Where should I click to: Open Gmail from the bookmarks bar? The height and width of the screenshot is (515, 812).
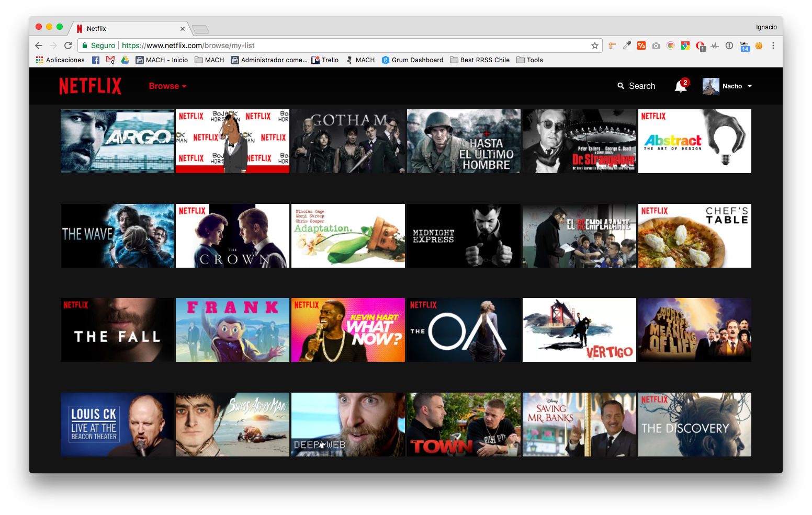click(x=110, y=60)
